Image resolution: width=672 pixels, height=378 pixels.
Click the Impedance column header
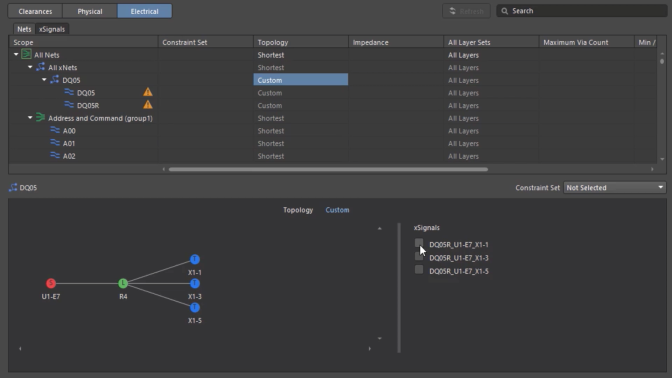coord(396,42)
